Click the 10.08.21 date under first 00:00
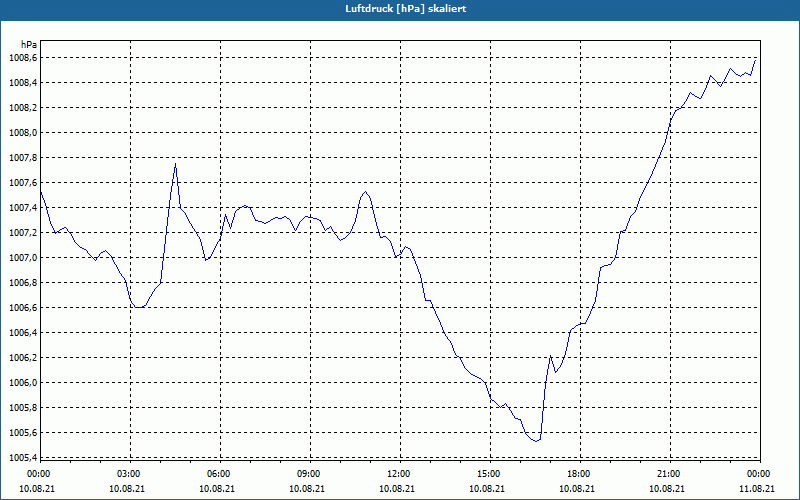The height and width of the screenshot is (500, 800). [37, 488]
